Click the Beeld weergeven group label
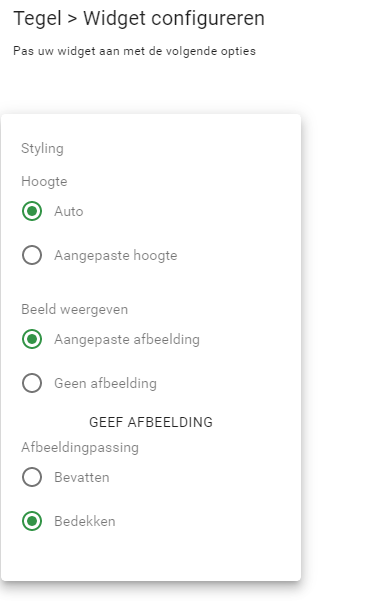The image size is (369, 601). (74, 310)
